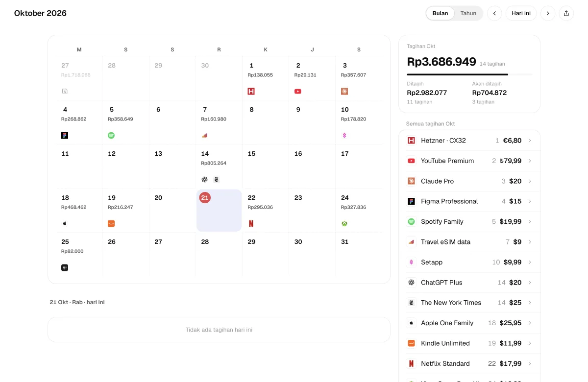588x382 pixels.
Task: Click Ditagih amount Rp2.982.077
Action: pyautogui.click(x=427, y=93)
